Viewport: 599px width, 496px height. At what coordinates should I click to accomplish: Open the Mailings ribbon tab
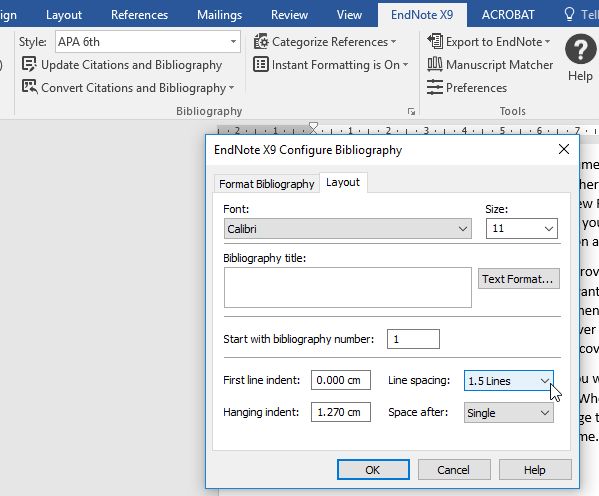(220, 15)
